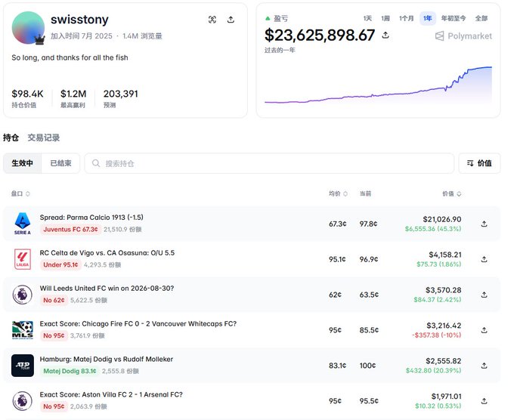Open the 价值 sort dropdown

pos(479,163)
